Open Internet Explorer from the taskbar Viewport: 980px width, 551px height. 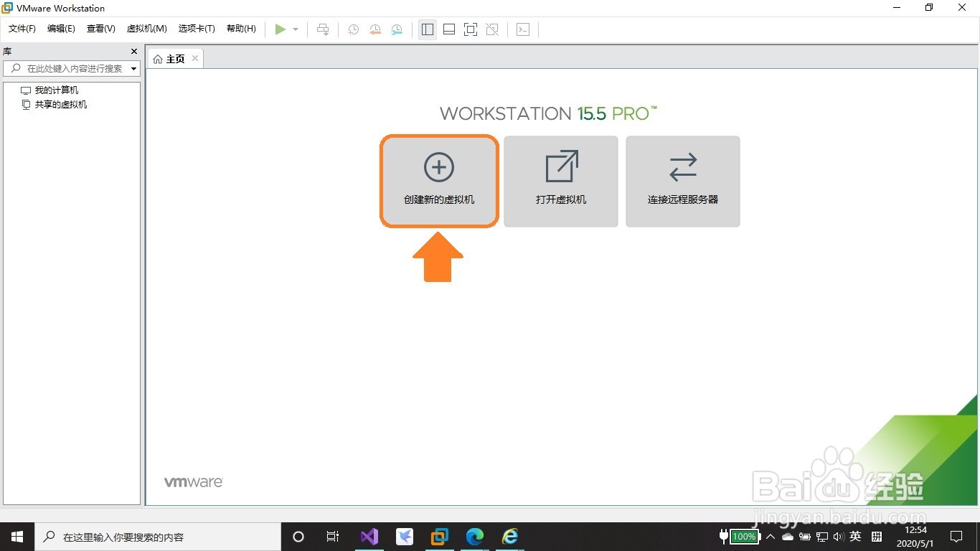click(x=509, y=537)
